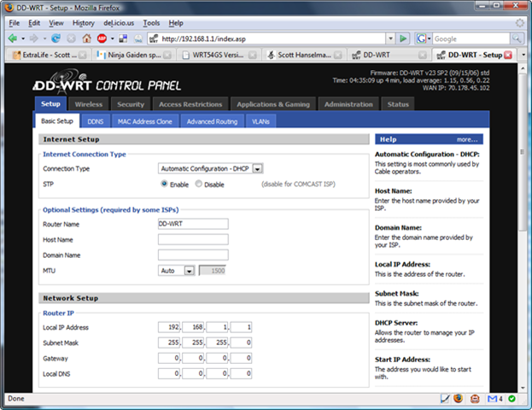Open the Advanced Routing sub-tab
Image resolution: width=532 pixels, height=410 pixels.
pos(212,121)
